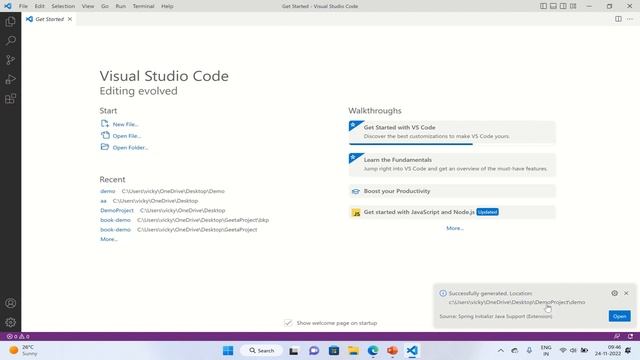
Task: Open clock and date in taskbar
Action: pyautogui.click(x=608, y=351)
